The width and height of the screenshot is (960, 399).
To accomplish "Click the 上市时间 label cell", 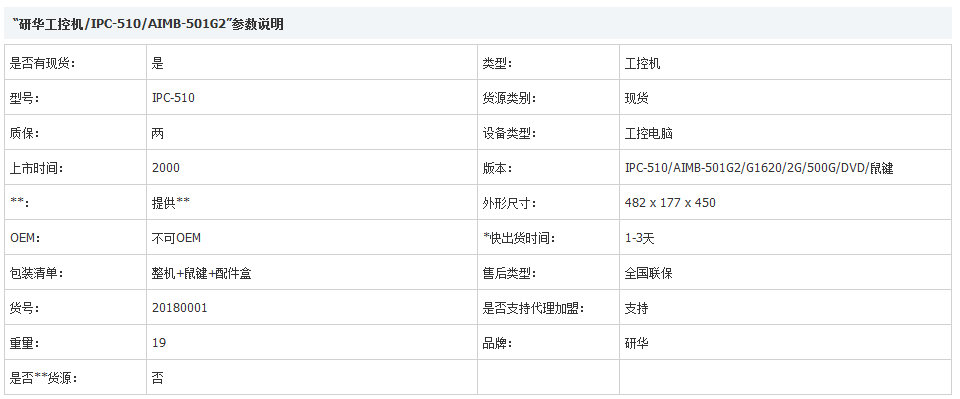I will coord(75,168).
